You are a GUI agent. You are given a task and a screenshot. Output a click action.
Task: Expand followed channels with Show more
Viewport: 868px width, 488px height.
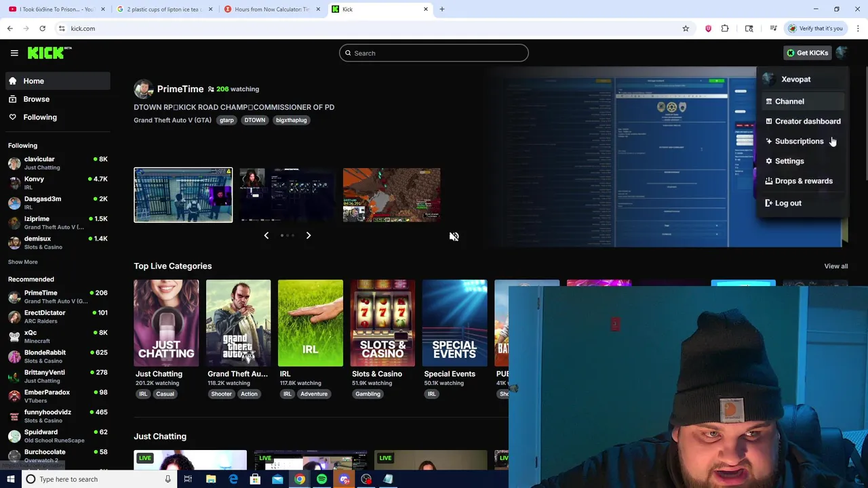(x=22, y=262)
